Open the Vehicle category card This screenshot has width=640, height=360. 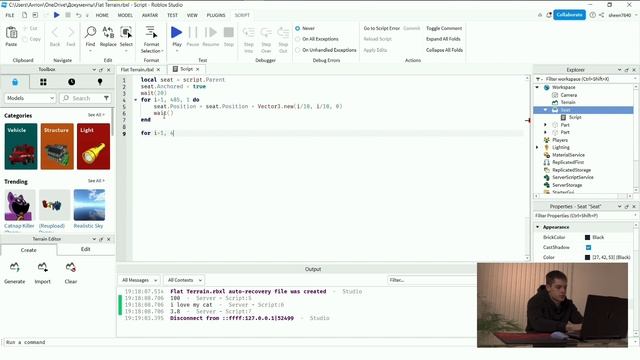(x=21, y=146)
